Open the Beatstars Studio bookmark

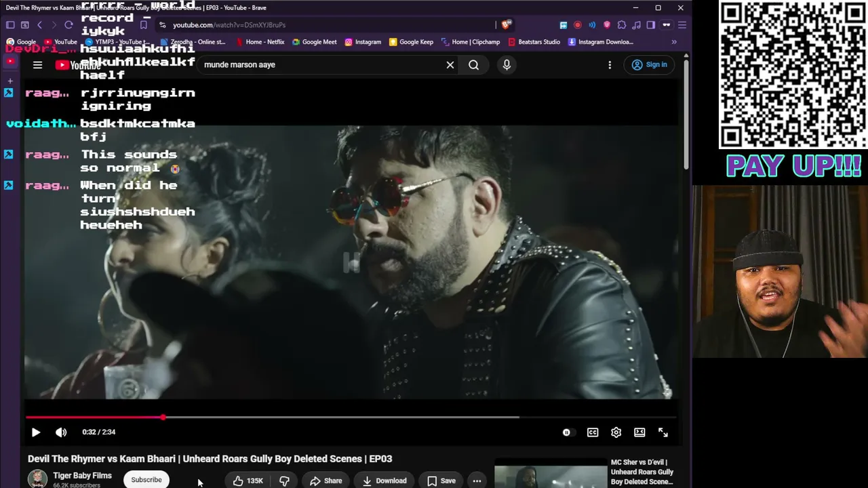pyautogui.click(x=534, y=42)
